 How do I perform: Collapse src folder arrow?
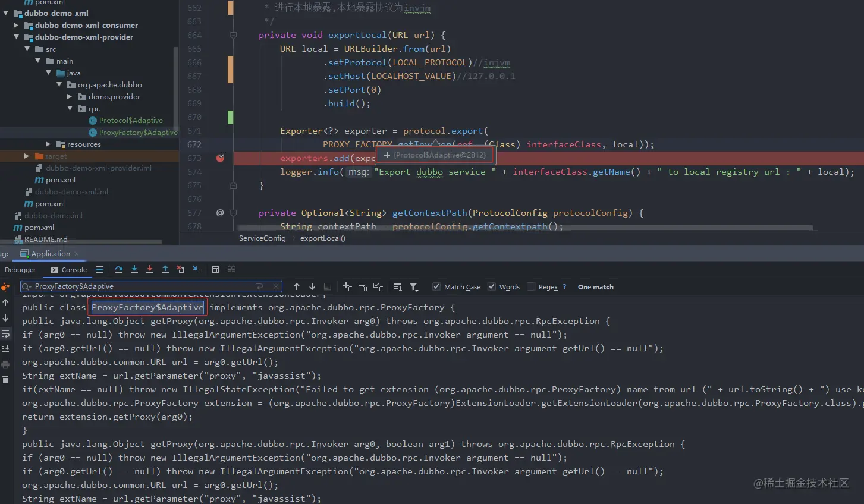(27, 49)
